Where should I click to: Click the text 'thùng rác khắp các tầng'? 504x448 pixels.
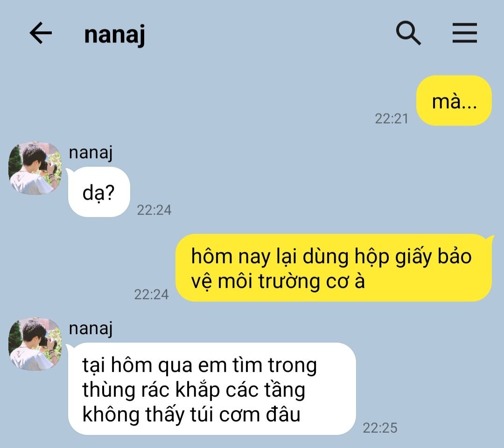click(194, 390)
